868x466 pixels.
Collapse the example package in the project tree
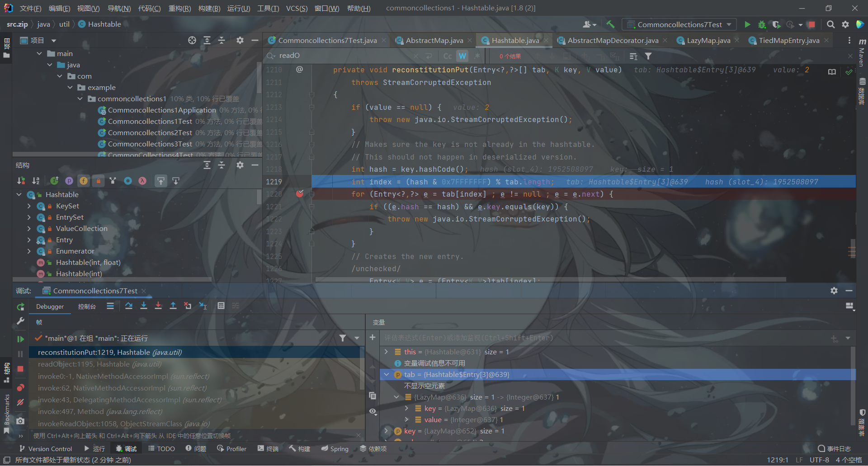(70, 88)
